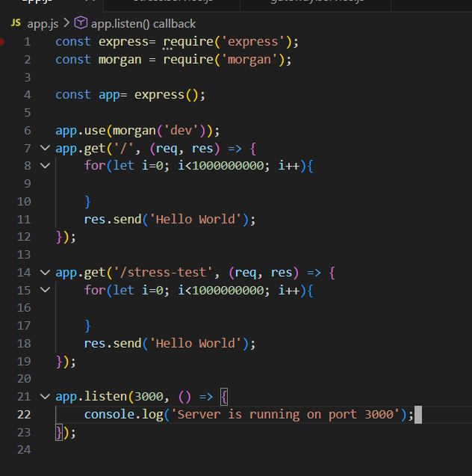Click line number 24 in the gutter
The width and height of the screenshot is (472, 476).
[24, 450]
